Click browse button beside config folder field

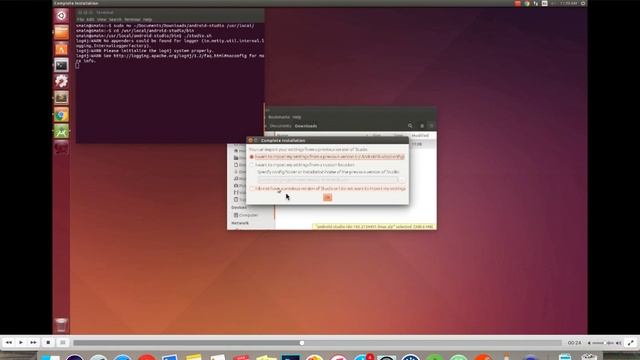(402, 180)
